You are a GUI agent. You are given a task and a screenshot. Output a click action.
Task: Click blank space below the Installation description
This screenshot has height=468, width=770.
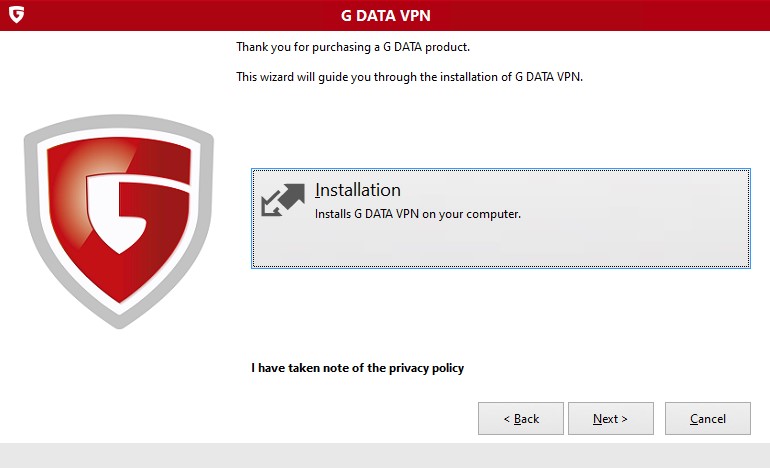pos(450,245)
